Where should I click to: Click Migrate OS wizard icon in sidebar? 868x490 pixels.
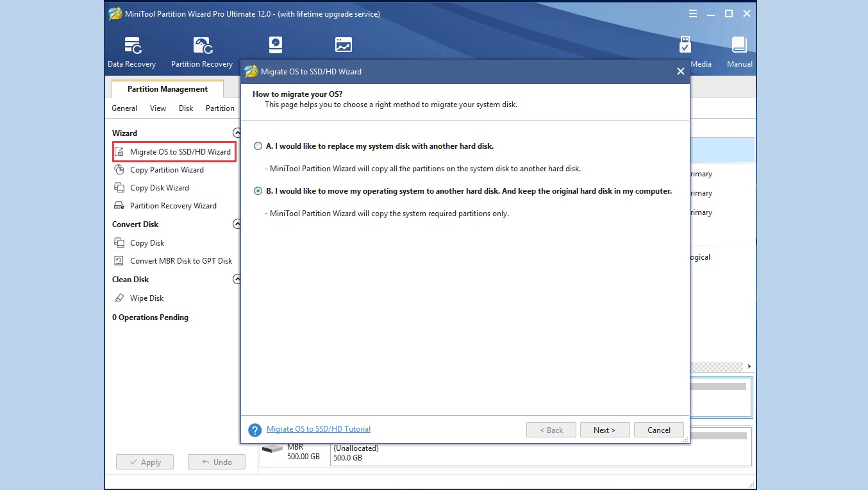click(x=119, y=152)
